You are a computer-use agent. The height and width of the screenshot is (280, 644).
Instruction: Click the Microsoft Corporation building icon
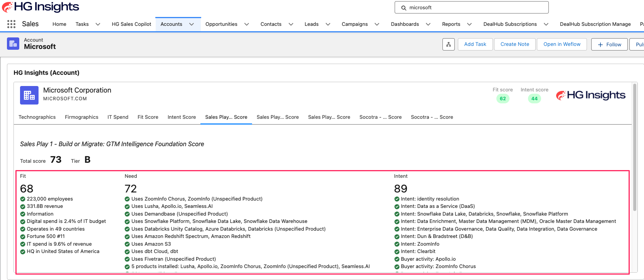pyautogui.click(x=29, y=95)
